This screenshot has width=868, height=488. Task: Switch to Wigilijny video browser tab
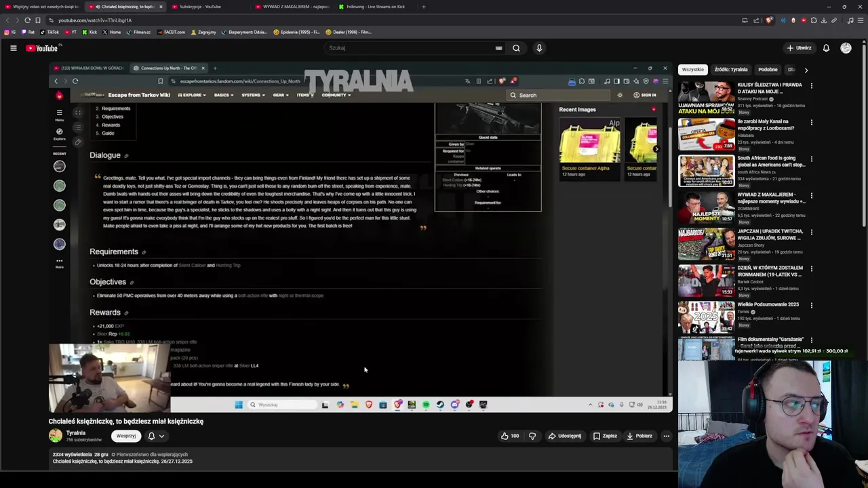pyautogui.click(x=41, y=7)
